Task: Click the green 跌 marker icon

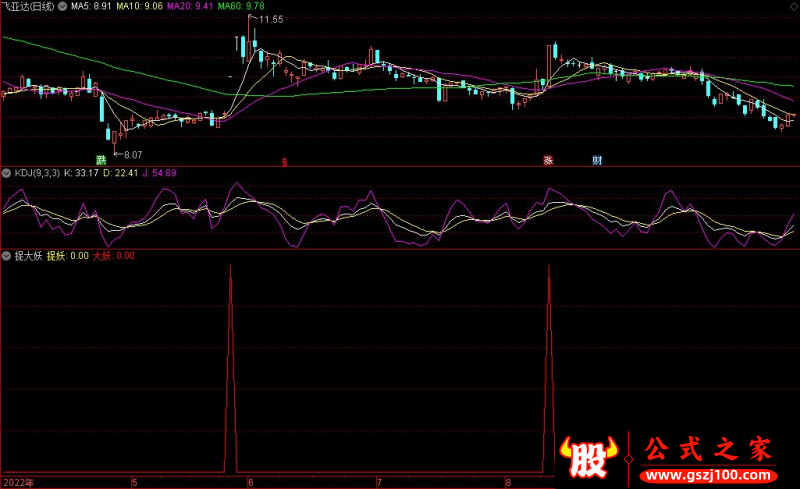Action: point(101,160)
